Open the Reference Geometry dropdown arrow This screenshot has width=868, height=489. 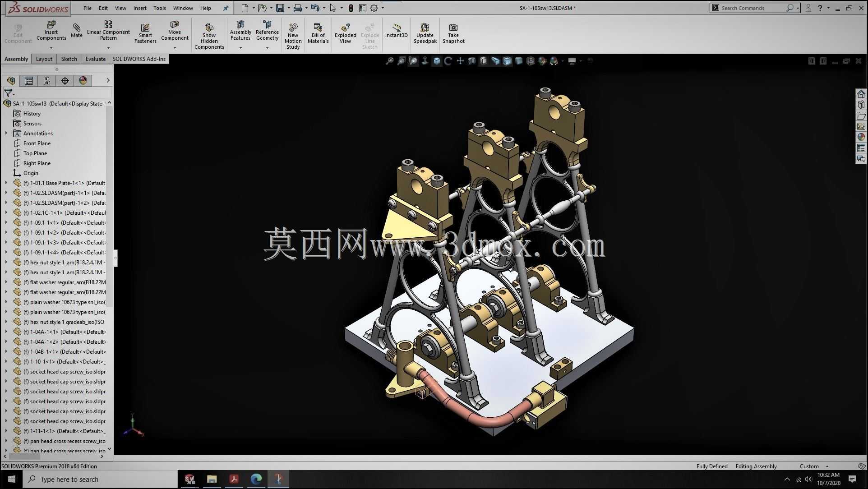click(267, 47)
